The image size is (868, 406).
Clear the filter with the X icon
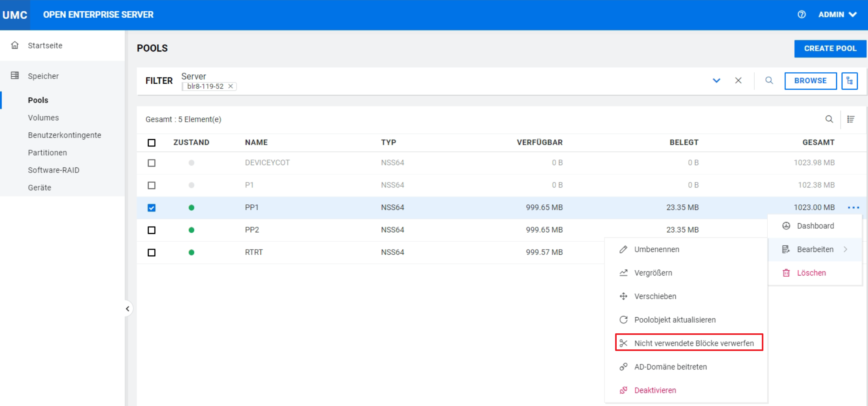(x=738, y=81)
